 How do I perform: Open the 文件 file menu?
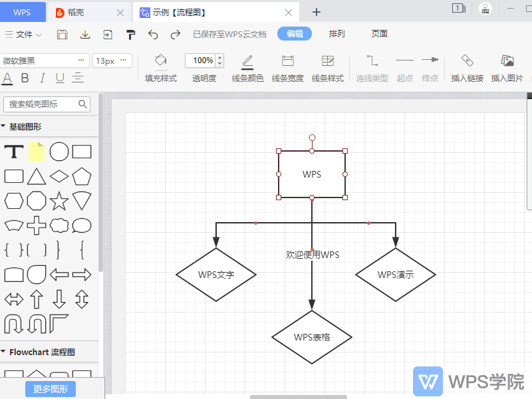[x=23, y=35]
